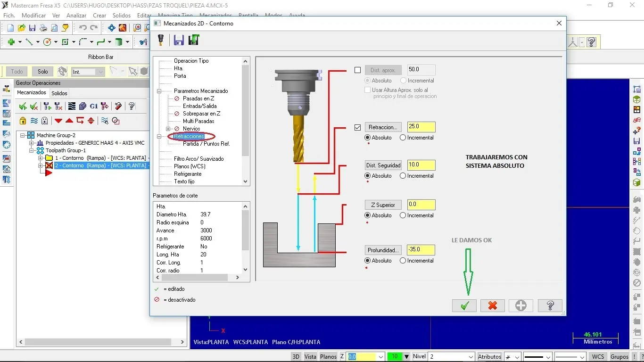Screen dimensions: 644x362
Task: Click the green load parameters icon in dialog
Action: (194, 40)
